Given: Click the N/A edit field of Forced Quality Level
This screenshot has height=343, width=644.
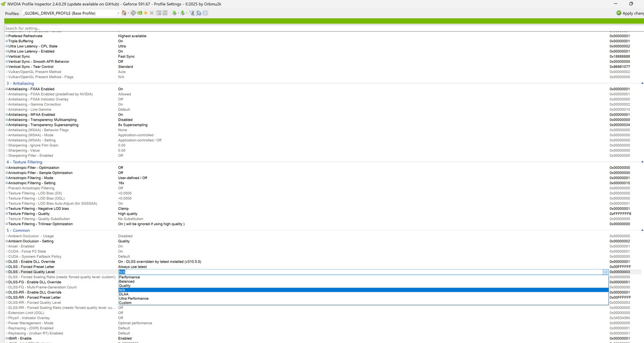Looking at the screenshot, I should click(360, 272).
